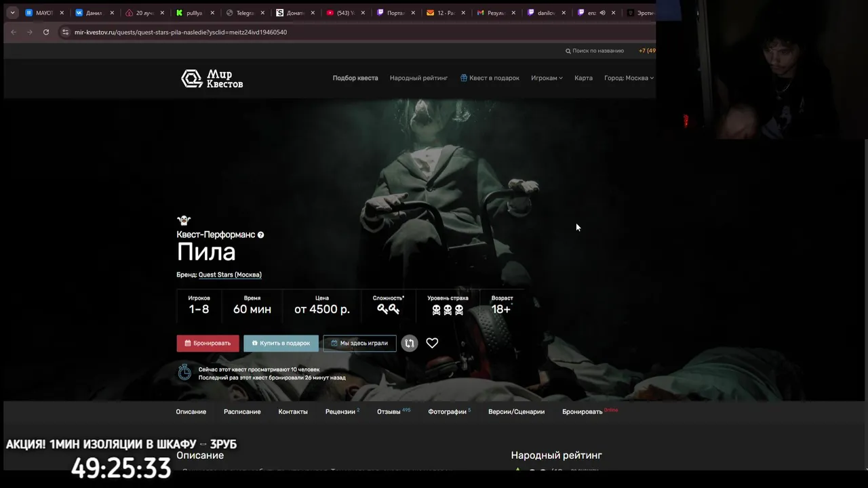Click the phone number +7 (49
This screenshot has height=488, width=868.
[x=647, y=51]
